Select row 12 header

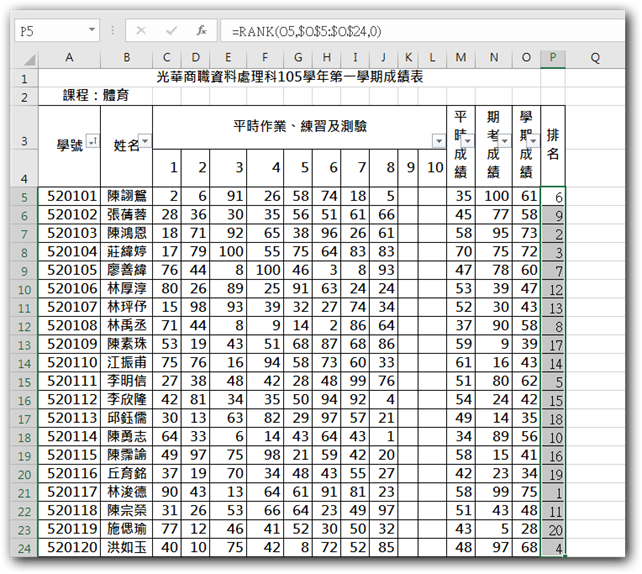[x=24, y=326]
